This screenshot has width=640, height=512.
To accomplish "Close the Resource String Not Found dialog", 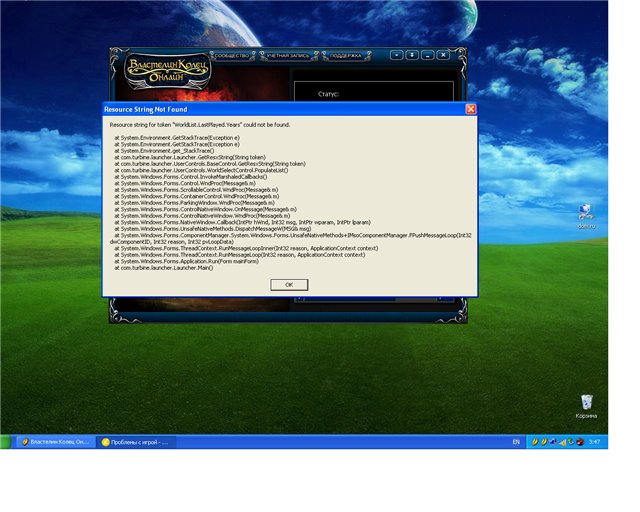I will [471, 108].
